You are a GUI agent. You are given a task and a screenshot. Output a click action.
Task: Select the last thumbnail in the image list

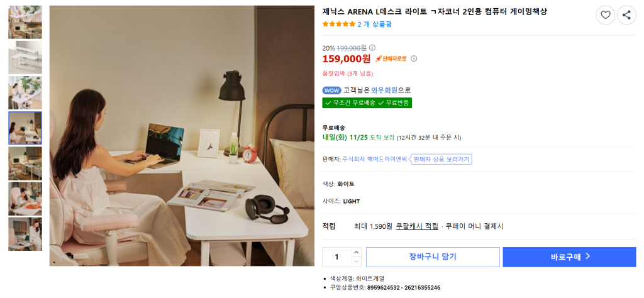pyautogui.click(x=25, y=234)
